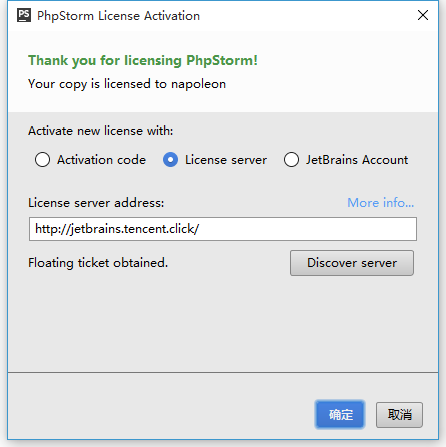The height and width of the screenshot is (447, 446).
Task: Click the License server option label text
Action: (x=226, y=160)
